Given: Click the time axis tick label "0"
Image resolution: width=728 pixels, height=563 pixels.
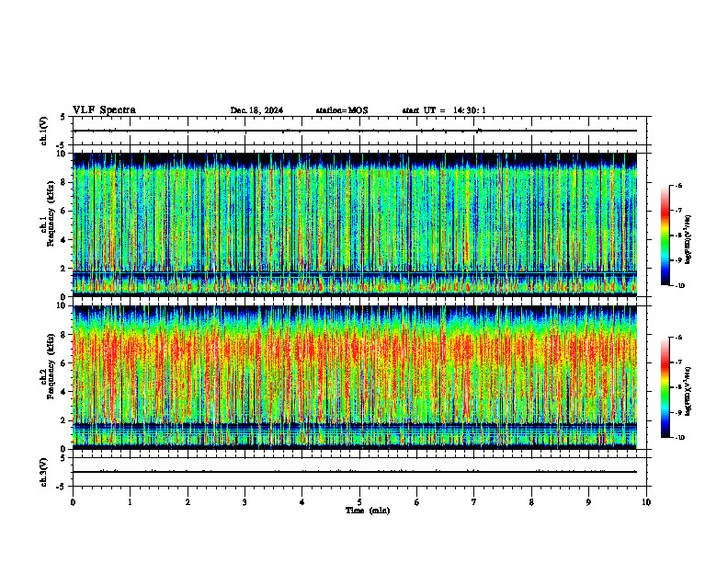Looking at the screenshot, I should (x=73, y=502).
